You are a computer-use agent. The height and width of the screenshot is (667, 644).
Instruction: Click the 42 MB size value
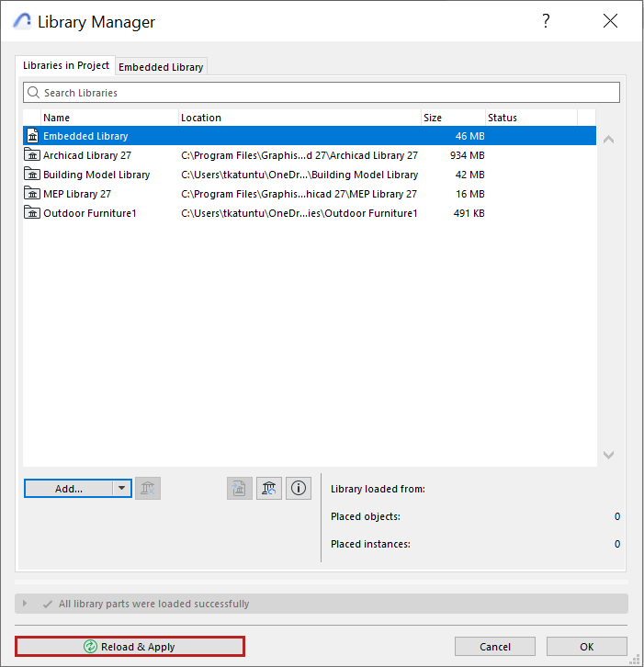(470, 175)
